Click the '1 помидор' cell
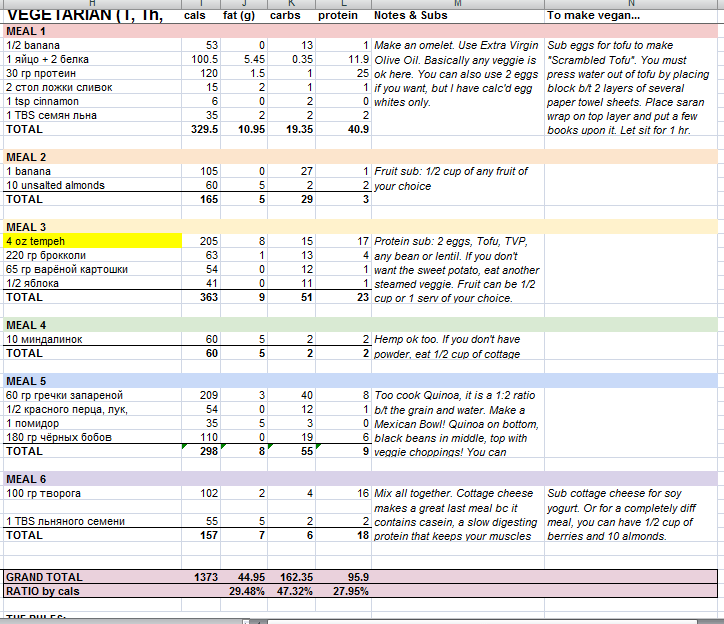 [x=92, y=423]
